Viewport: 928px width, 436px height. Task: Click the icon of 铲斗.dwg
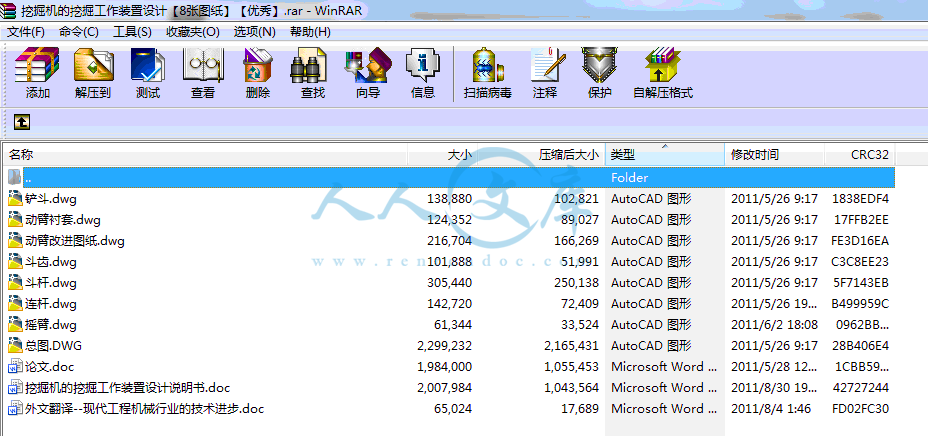(15, 199)
